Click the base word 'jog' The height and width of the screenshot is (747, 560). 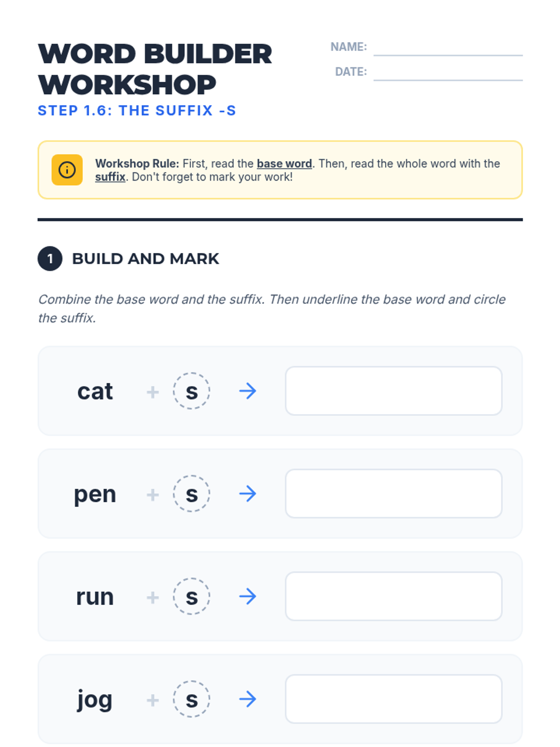(95, 700)
